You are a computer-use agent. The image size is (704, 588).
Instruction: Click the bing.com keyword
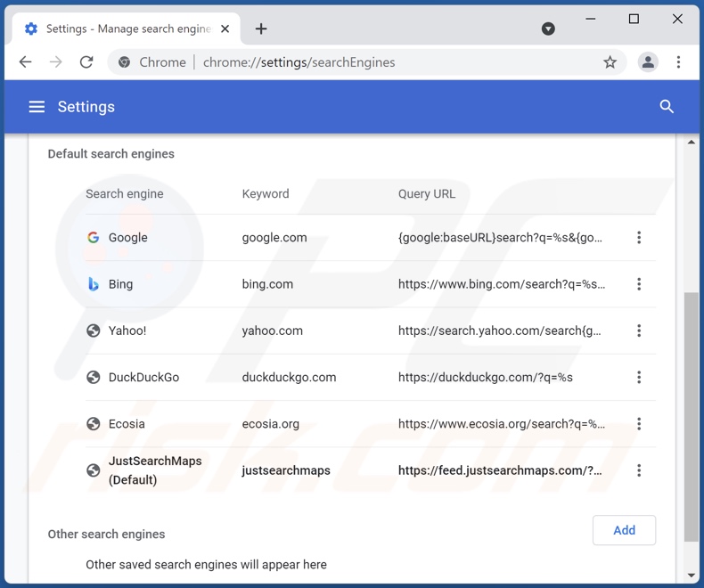(x=267, y=284)
